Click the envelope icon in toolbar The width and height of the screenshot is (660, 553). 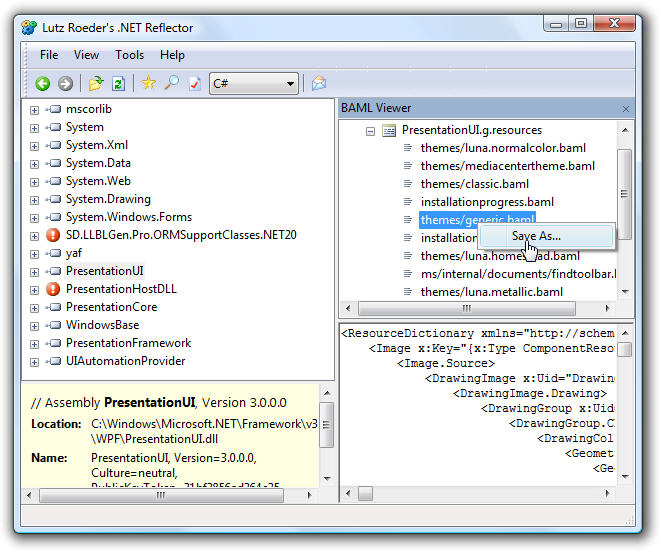tap(319, 84)
